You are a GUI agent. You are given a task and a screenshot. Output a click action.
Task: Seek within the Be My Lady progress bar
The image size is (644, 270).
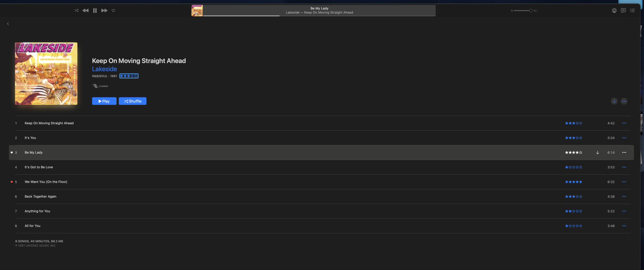[x=319, y=15]
